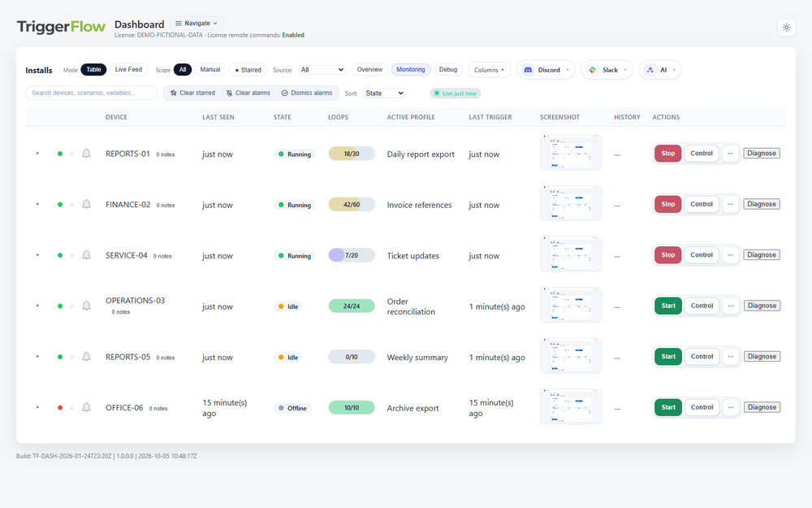
Task: Click the Clear starred button
Action: [x=192, y=93]
